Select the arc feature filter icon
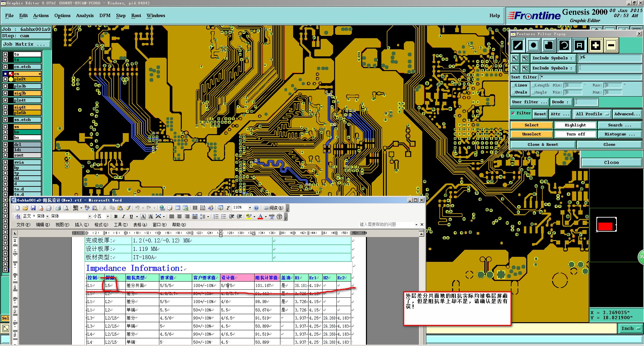 (x=564, y=45)
